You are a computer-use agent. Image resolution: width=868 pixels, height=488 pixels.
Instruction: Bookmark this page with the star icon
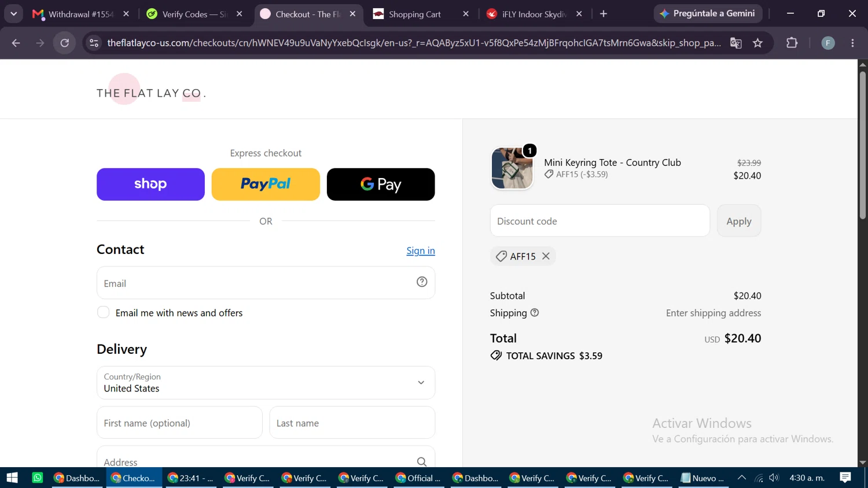pos(757,43)
